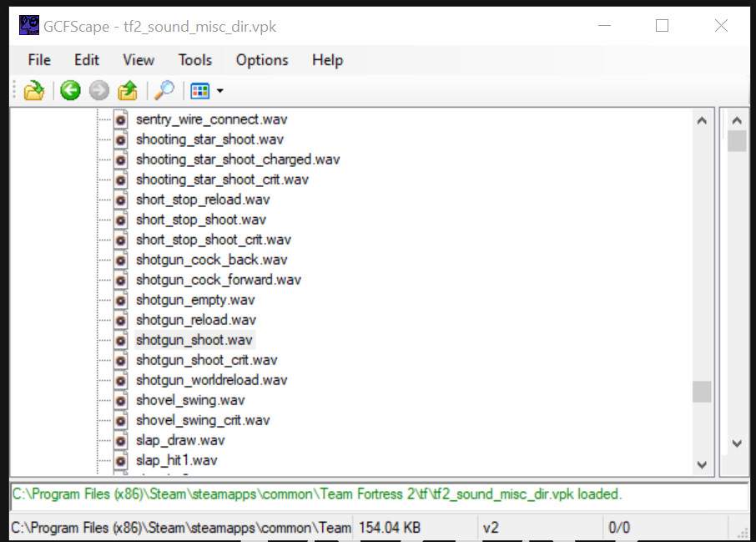This screenshot has width=756, height=542.
Task: Click the Up one folder icon
Action: [x=128, y=91]
